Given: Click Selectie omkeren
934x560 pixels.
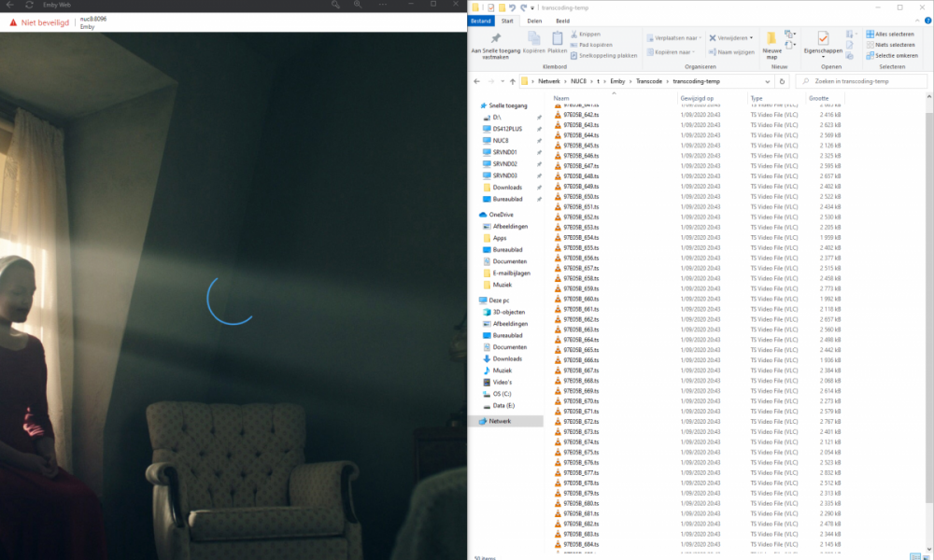Looking at the screenshot, I should (x=892, y=56).
